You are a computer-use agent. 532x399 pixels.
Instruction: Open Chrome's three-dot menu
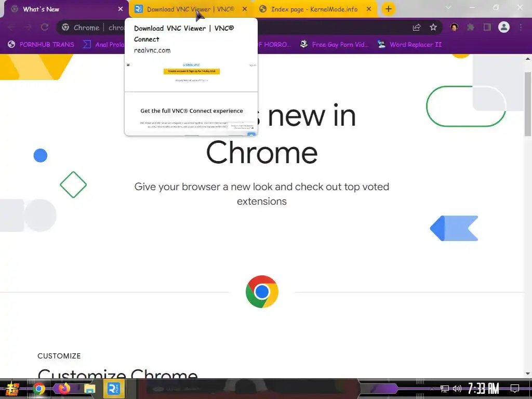(x=521, y=27)
